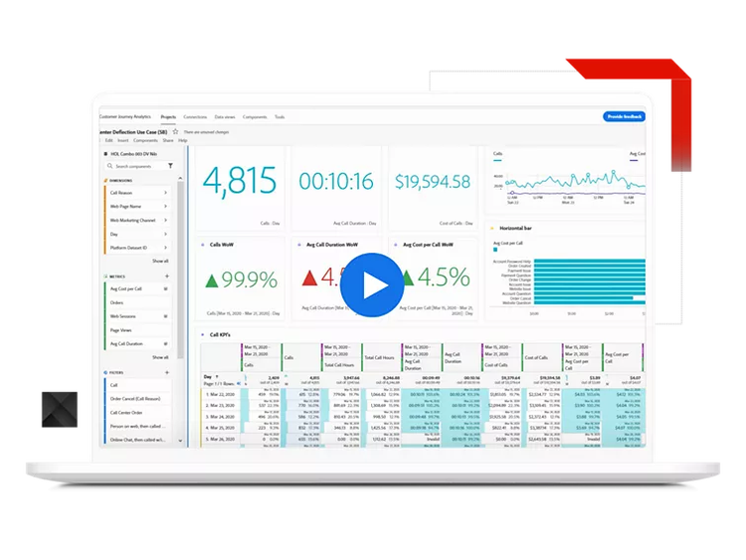Screen dimensions: 746x560
Task: Expand the Web Page Name dimension chevron
Action: tap(165, 206)
